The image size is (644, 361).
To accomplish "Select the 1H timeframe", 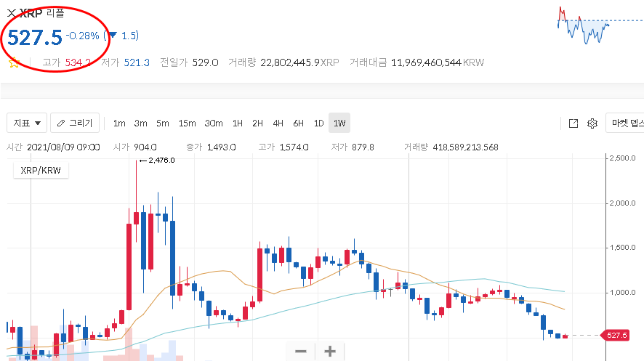I will 238,123.
